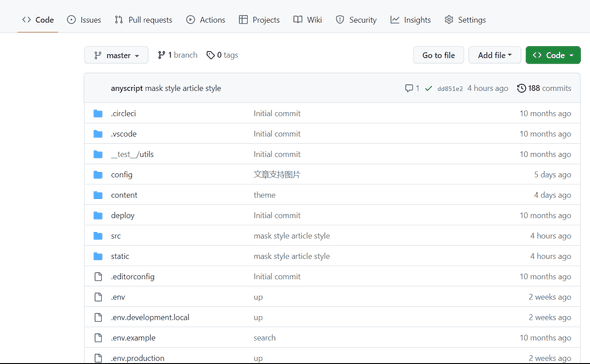The width and height of the screenshot is (590, 364).
Task: Switch to the Issues tab
Action: [x=84, y=20]
